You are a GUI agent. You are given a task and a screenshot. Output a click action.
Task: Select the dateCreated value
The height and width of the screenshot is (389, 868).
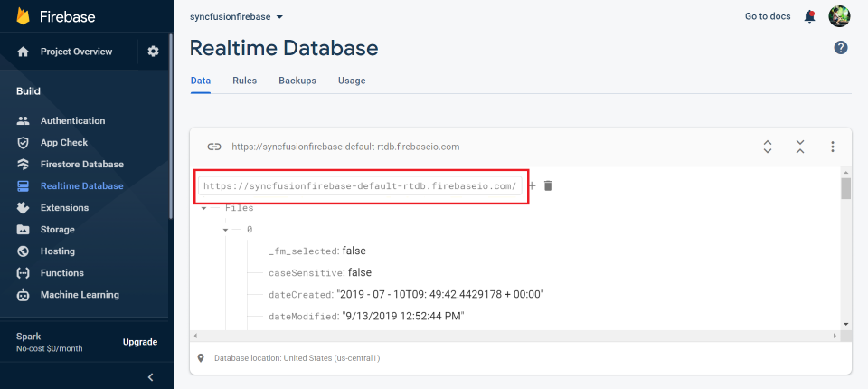pos(440,294)
